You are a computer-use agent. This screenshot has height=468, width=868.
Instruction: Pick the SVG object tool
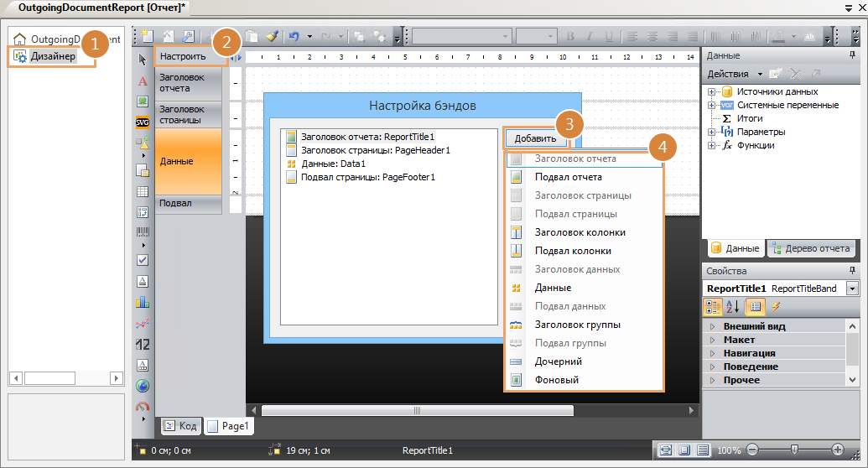point(143,122)
